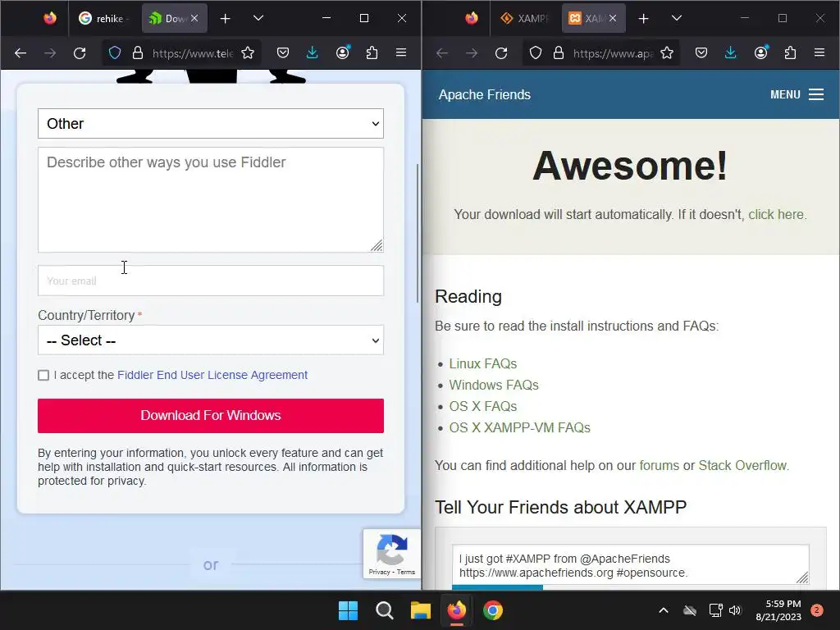Click the XAMPP tweet message textbox
840x630 pixels.
[631, 564]
